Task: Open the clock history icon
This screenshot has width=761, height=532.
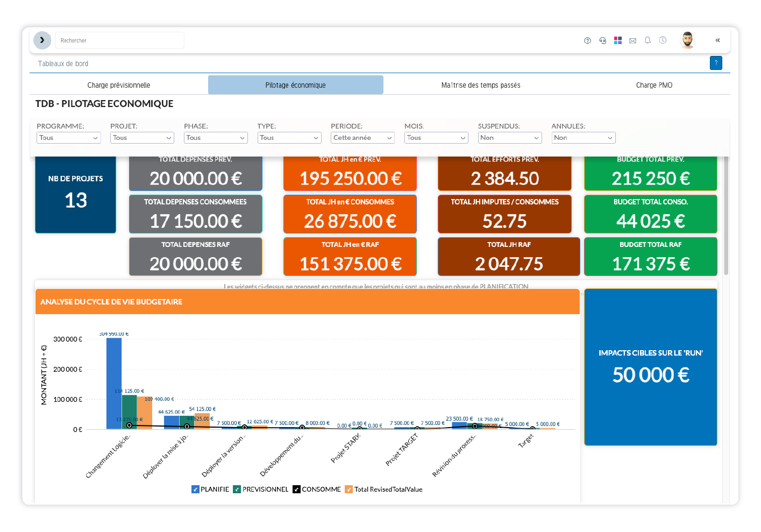Action: point(663,40)
